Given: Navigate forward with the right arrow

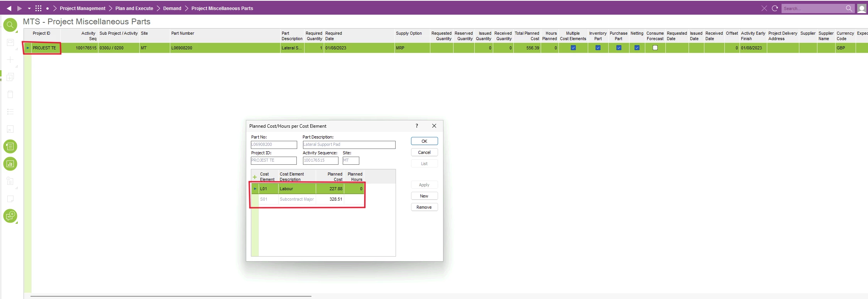Looking at the screenshot, I should [x=19, y=8].
